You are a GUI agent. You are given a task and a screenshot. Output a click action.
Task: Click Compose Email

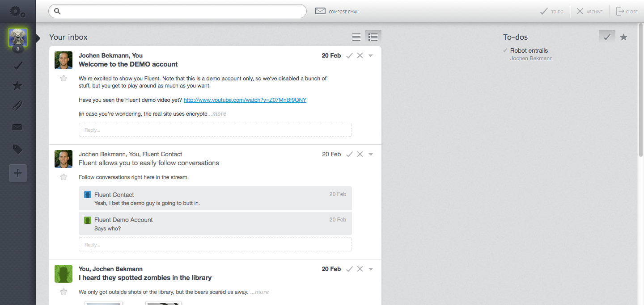pyautogui.click(x=337, y=12)
